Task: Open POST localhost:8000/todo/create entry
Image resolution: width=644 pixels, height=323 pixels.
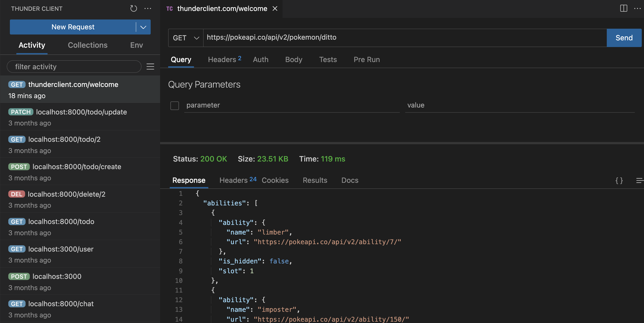Action: tap(80, 172)
